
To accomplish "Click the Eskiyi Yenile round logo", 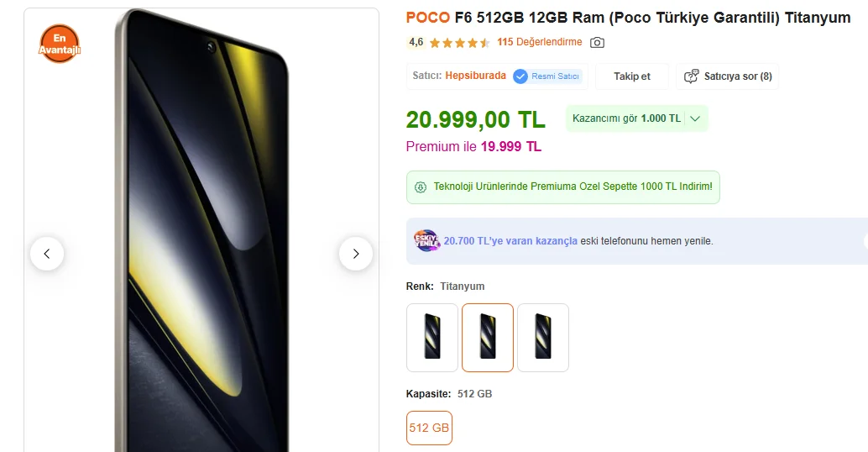I will point(426,241).
